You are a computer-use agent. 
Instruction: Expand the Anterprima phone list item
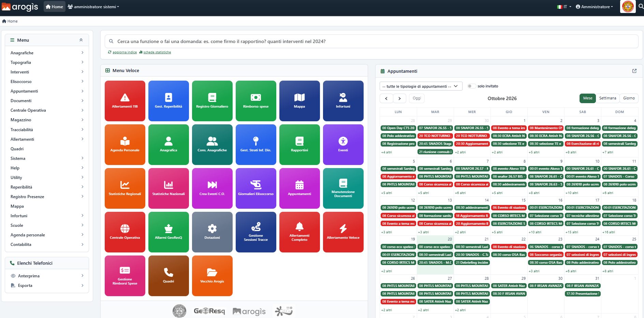click(x=47, y=276)
